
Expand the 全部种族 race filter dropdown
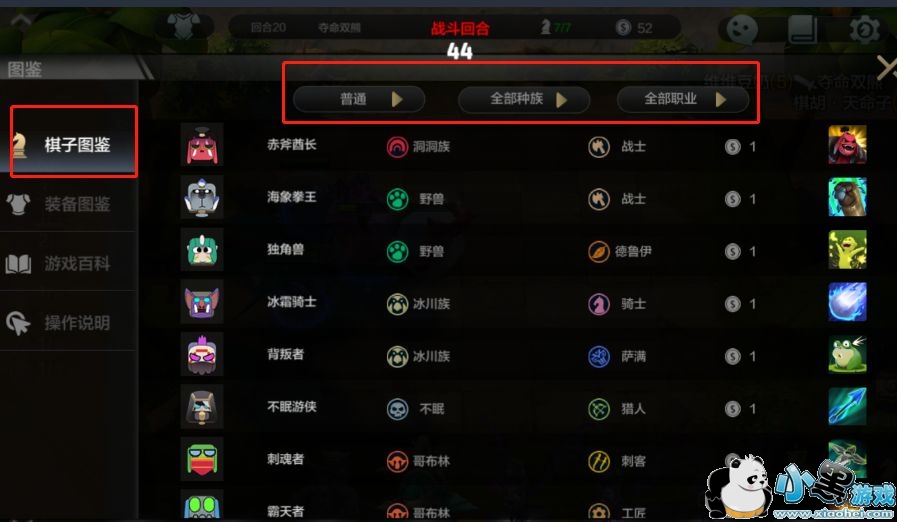coord(523,99)
